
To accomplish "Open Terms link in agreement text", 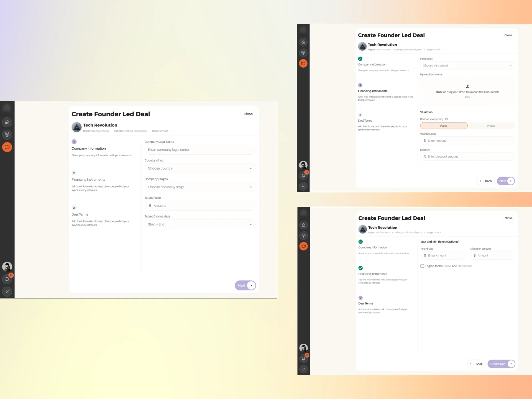I will (x=447, y=266).
